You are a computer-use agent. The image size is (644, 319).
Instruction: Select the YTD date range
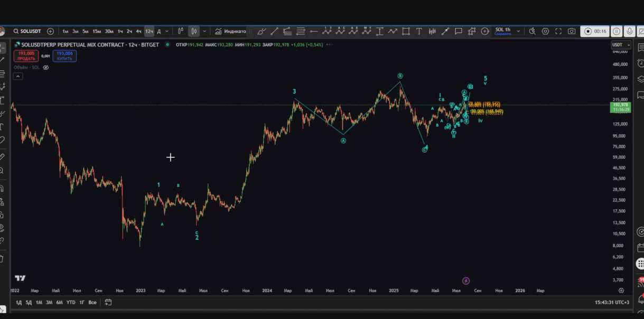click(71, 302)
